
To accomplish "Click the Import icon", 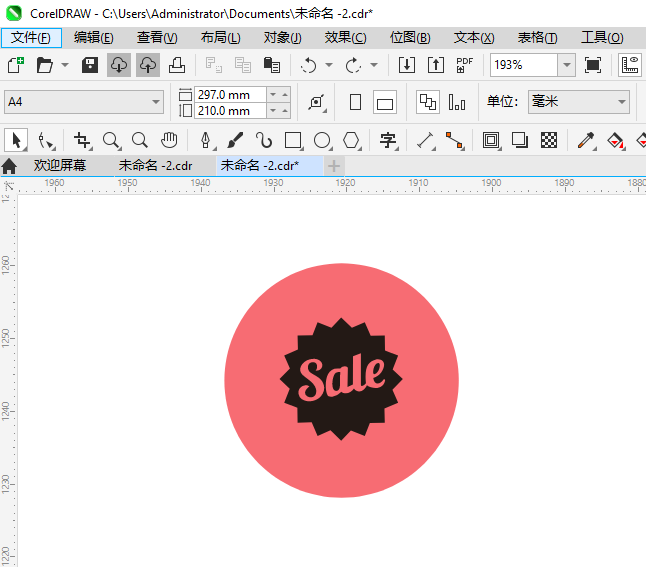I will (407, 65).
